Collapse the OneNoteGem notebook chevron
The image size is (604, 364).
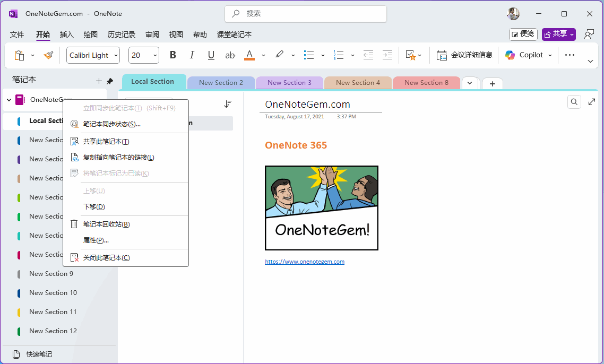9,100
